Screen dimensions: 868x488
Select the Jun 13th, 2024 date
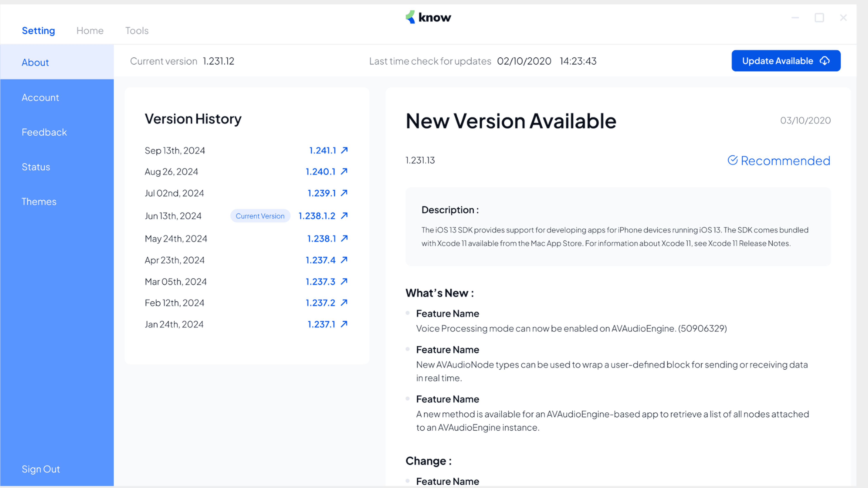coord(173,216)
